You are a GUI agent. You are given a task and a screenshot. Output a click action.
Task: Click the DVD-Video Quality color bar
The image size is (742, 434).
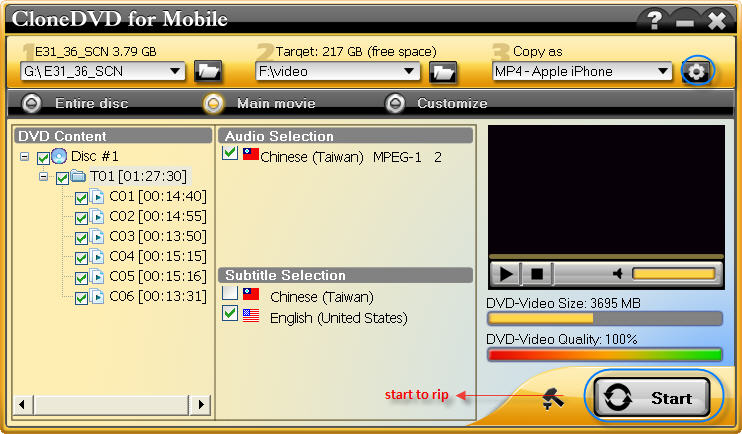coord(605,355)
